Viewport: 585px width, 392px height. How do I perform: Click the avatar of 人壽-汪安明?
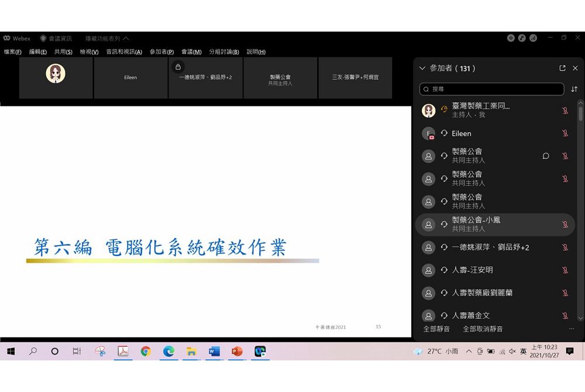428,270
